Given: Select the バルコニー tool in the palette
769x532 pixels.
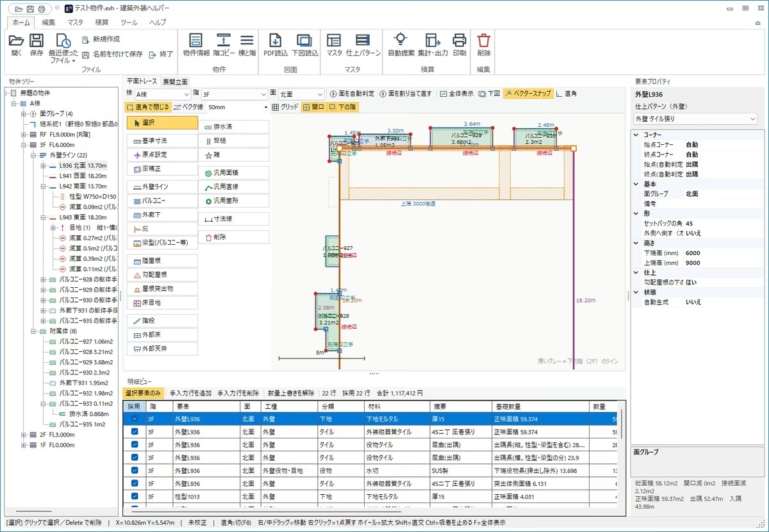Looking at the screenshot, I should [x=162, y=201].
